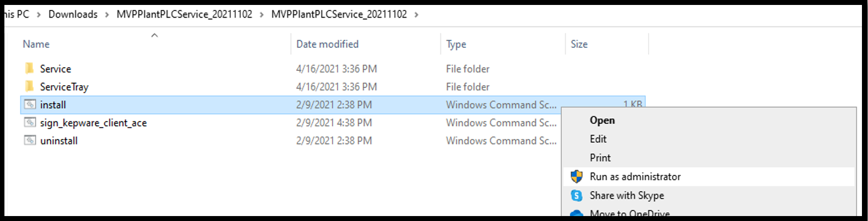
Task: Click the OneDrive cloud icon in menu
Action: point(576,213)
